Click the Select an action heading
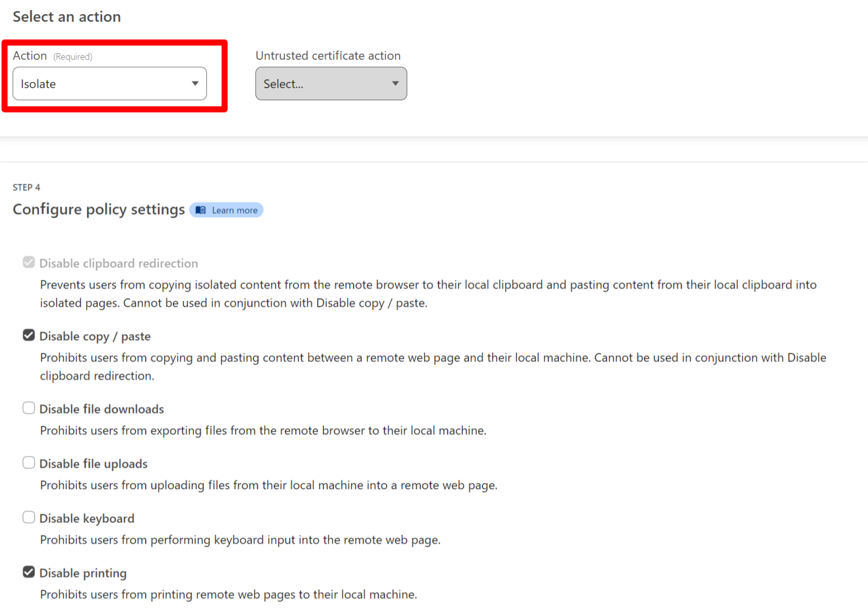 (66, 16)
